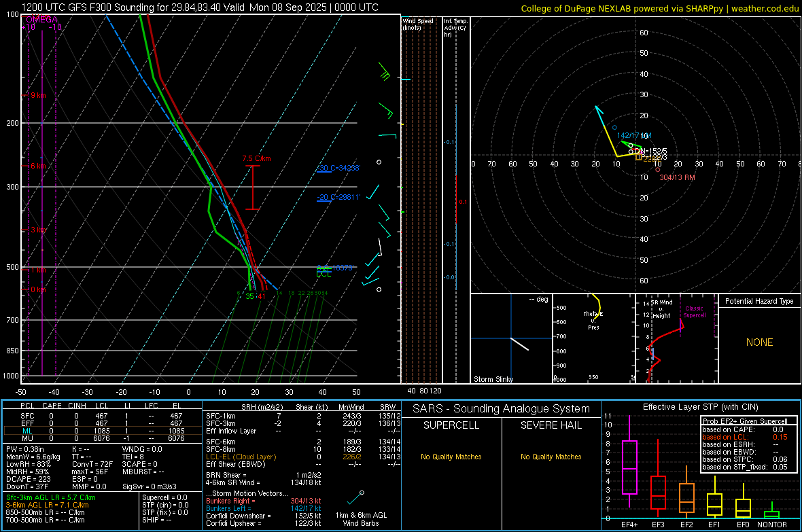Open the weather.cod.edu NEXLAB credit text
The image size is (802, 532).
(659, 8)
